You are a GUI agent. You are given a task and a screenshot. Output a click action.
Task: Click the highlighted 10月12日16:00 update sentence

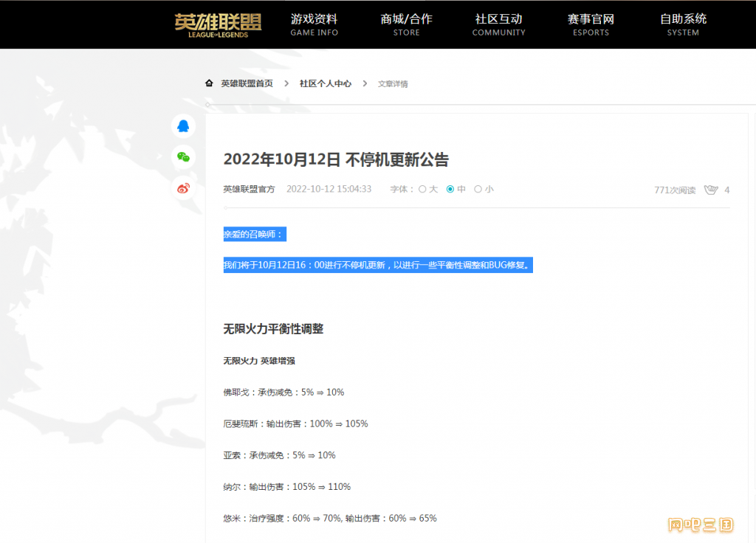click(378, 265)
